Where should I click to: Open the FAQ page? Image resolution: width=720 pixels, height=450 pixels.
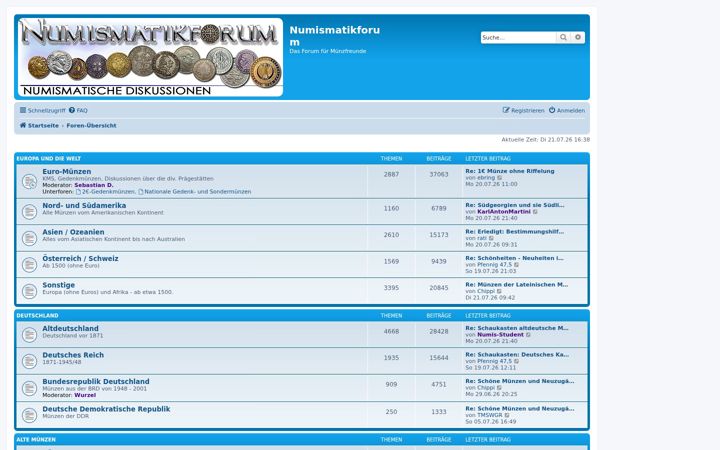[78, 110]
